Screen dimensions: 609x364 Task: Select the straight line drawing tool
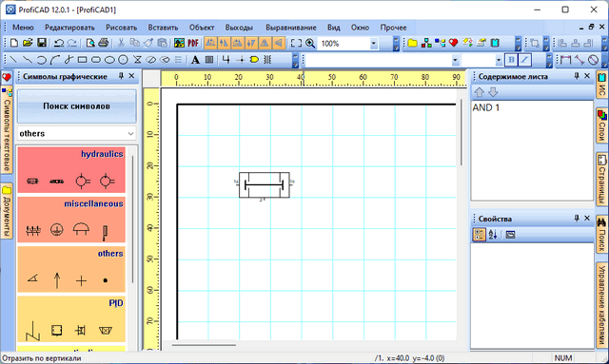click(13, 60)
